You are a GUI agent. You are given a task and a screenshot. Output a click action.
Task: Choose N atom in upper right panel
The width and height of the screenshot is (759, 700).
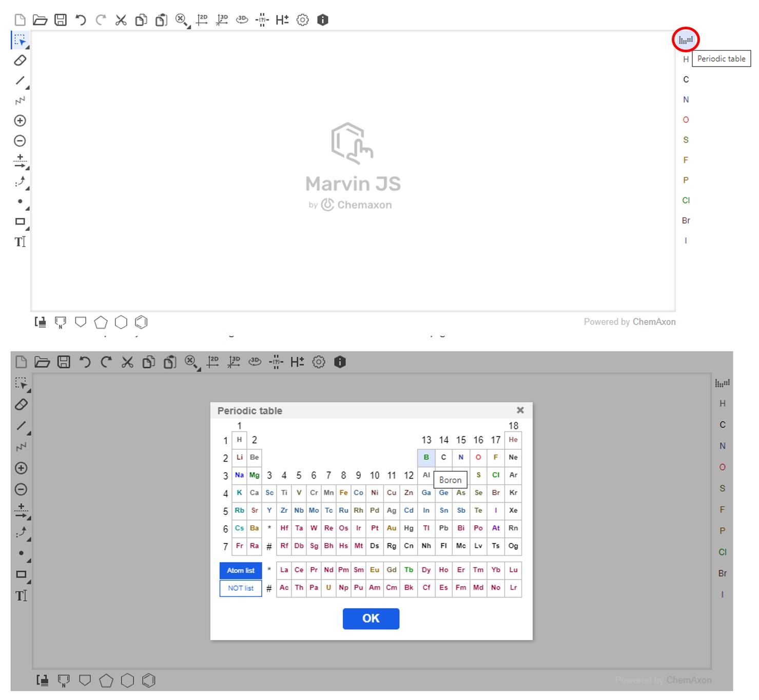tap(686, 99)
